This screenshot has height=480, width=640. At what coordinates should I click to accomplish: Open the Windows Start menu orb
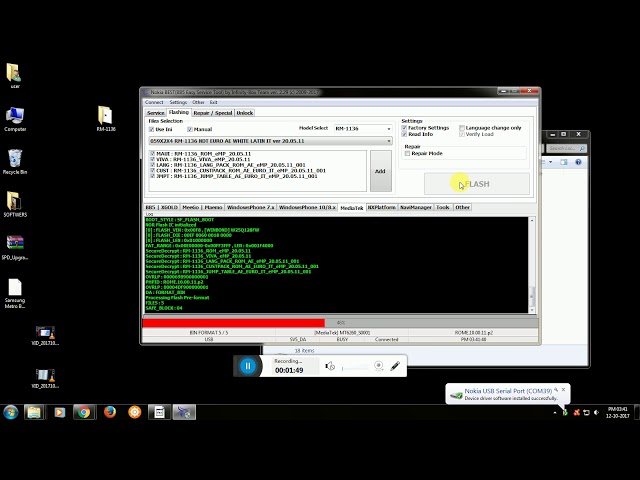[11, 412]
